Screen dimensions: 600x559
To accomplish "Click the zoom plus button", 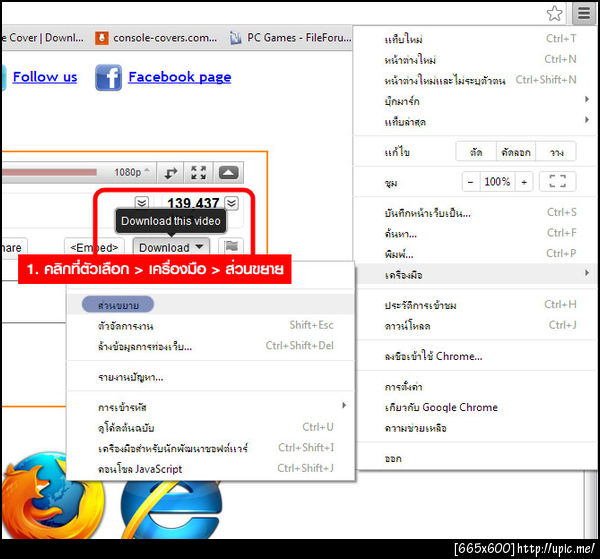I will (524, 182).
